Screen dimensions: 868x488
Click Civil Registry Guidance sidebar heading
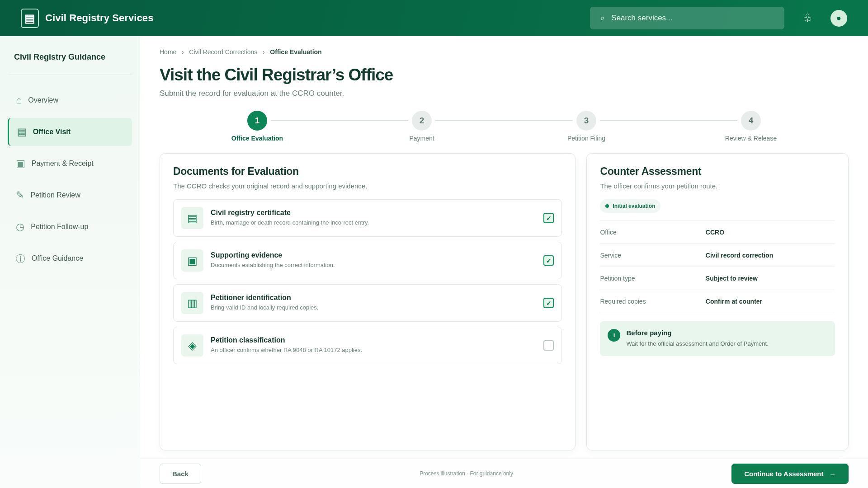click(x=60, y=57)
